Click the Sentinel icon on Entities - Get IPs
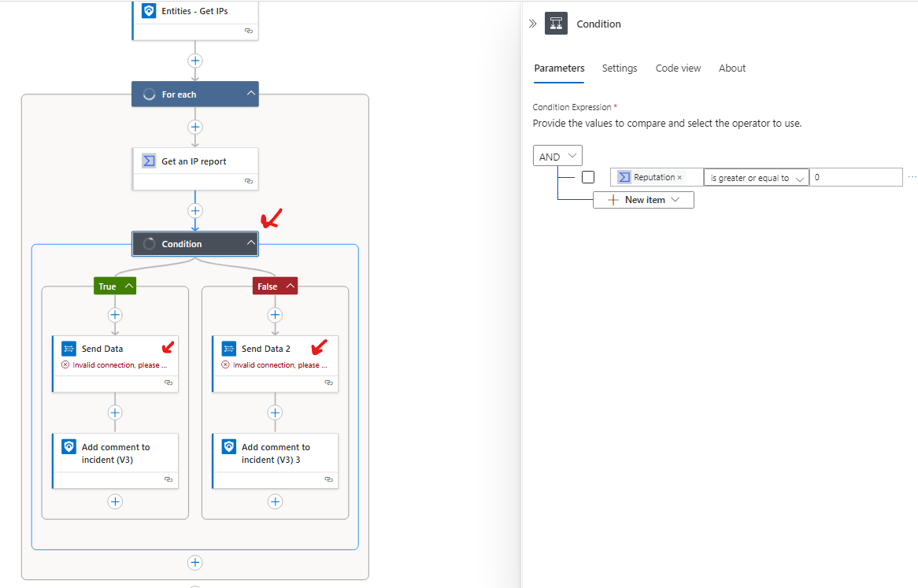918x588 pixels. coord(150,10)
